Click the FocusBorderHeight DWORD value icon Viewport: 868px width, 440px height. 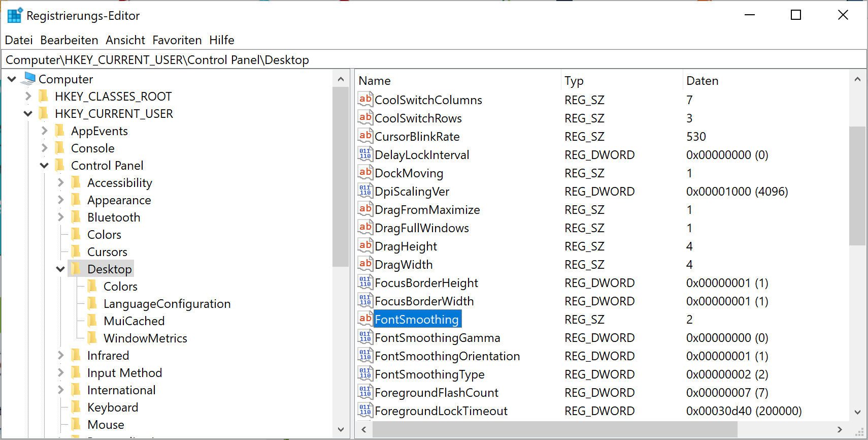coord(365,282)
